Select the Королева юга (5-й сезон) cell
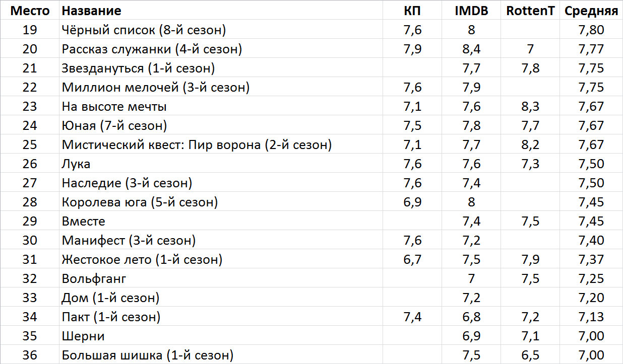The height and width of the screenshot is (364, 623). pos(140,202)
